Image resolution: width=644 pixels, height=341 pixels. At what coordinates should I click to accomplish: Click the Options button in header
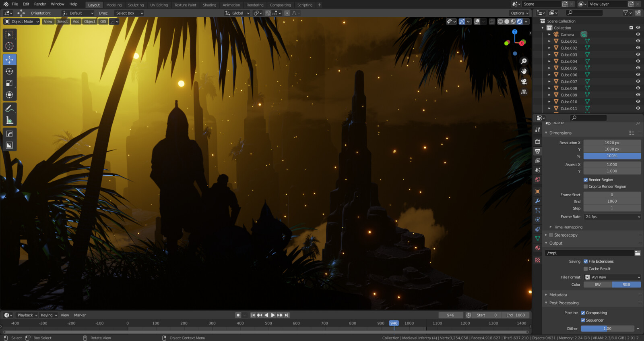520,13
